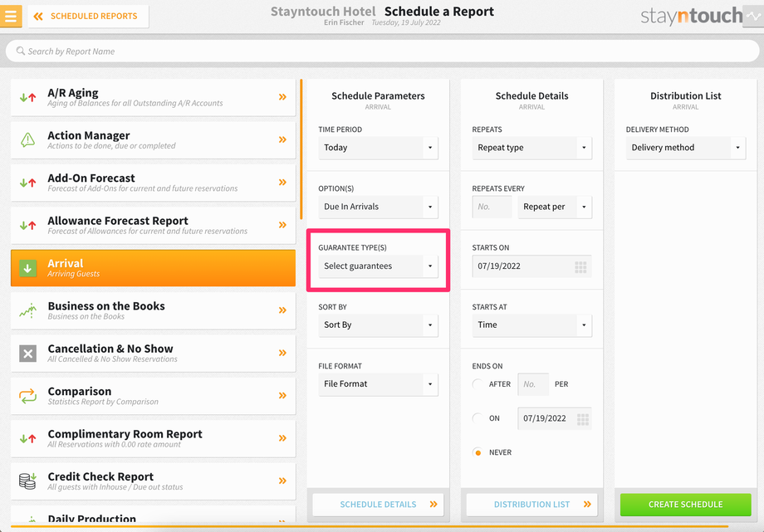The height and width of the screenshot is (532, 764).
Task: Click the A/R Aging arrows icon
Action: coord(27,97)
